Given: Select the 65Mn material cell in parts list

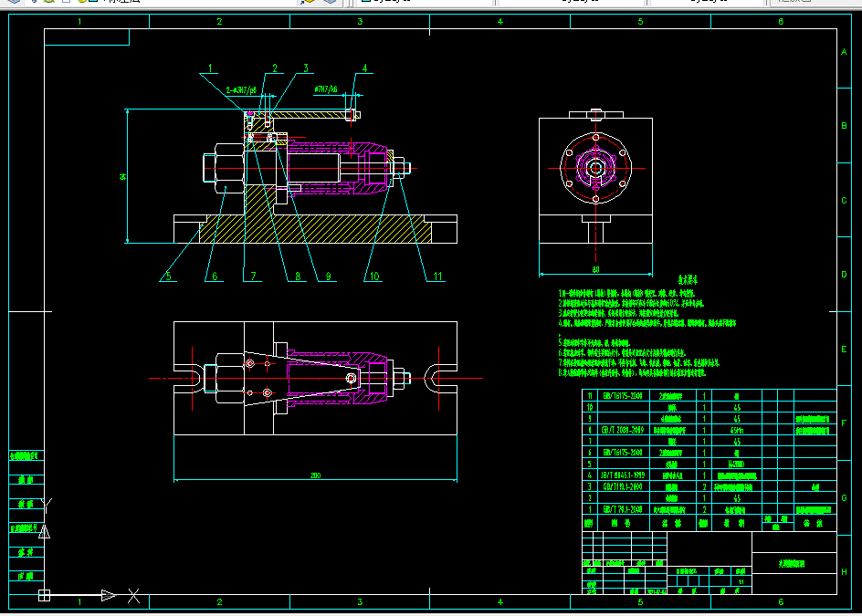Looking at the screenshot, I should (x=737, y=430).
